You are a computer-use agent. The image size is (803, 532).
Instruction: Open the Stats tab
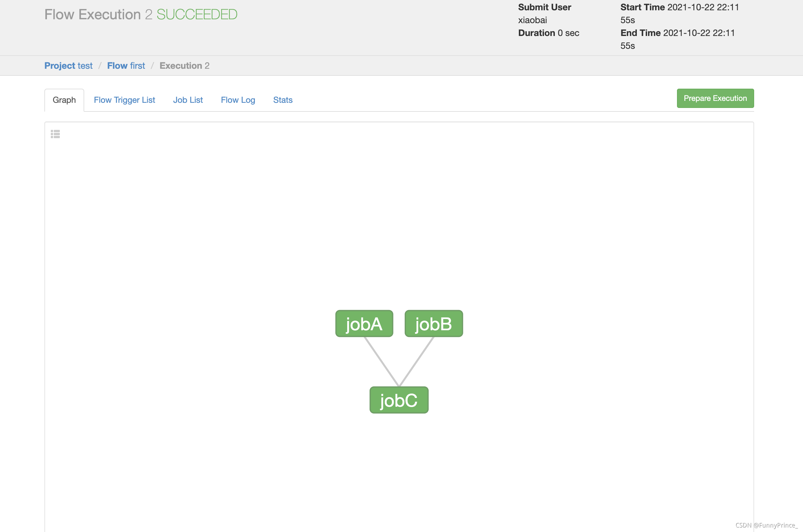(283, 100)
